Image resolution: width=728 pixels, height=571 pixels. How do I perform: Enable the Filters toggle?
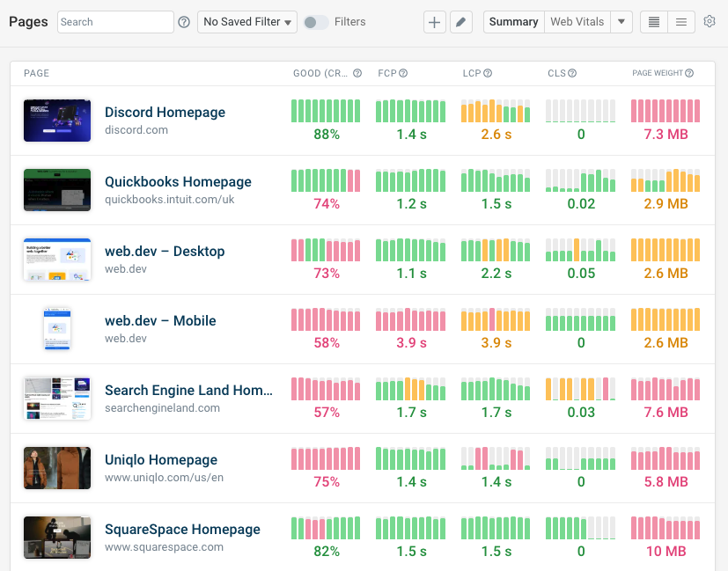tap(316, 22)
